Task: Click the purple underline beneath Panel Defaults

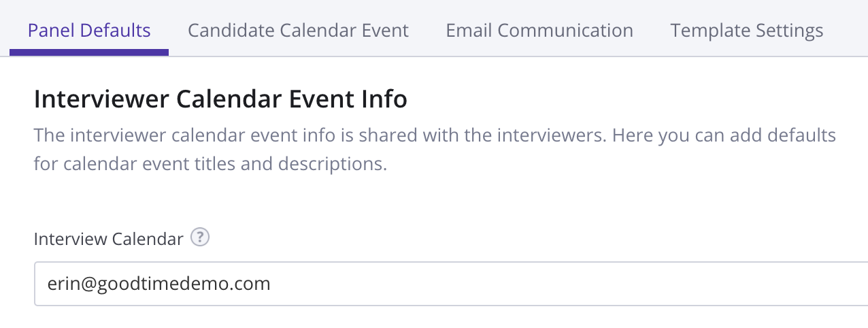Action: coord(89,52)
